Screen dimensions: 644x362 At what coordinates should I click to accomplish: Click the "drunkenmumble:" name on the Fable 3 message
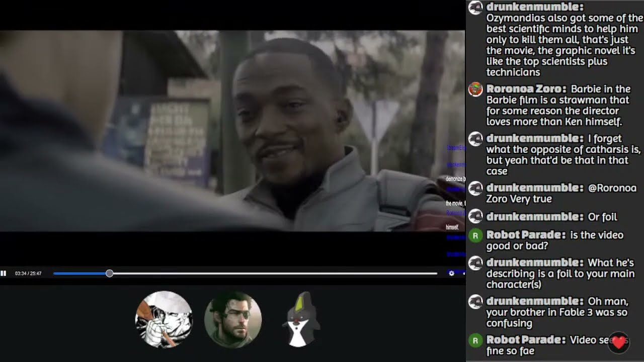click(535, 302)
